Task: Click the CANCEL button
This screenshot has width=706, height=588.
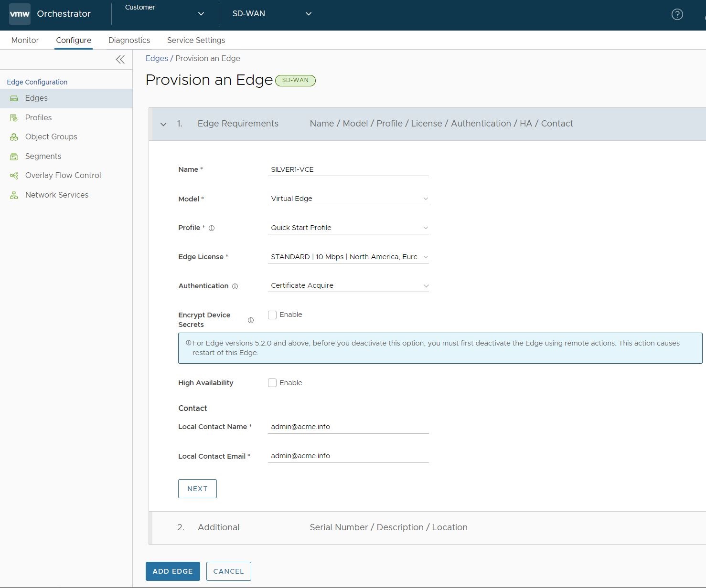Action: pos(228,571)
